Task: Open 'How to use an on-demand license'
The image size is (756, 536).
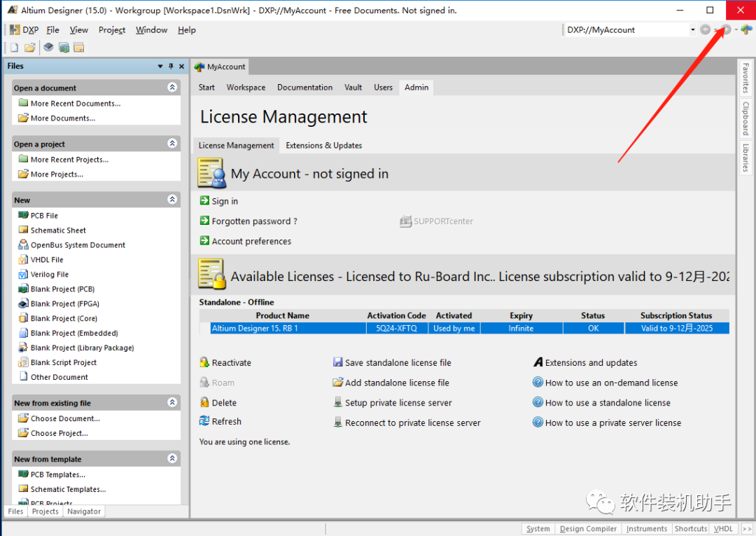Action: pos(611,383)
